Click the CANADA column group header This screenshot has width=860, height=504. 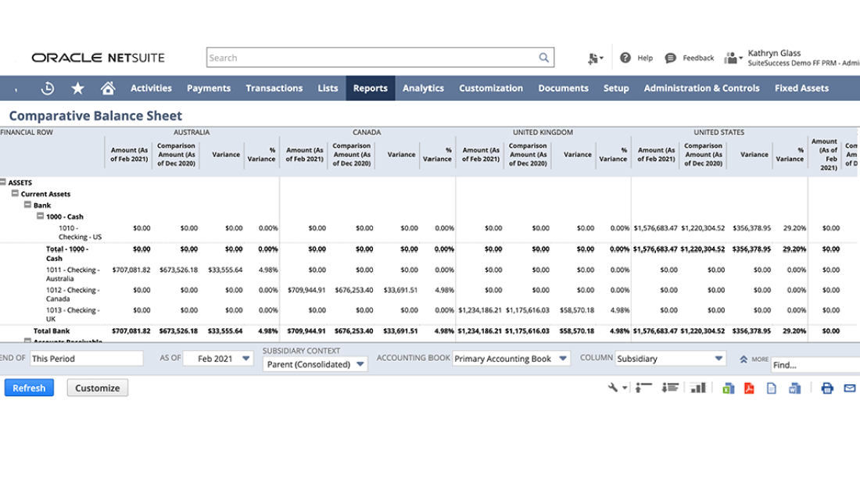pos(367,132)
